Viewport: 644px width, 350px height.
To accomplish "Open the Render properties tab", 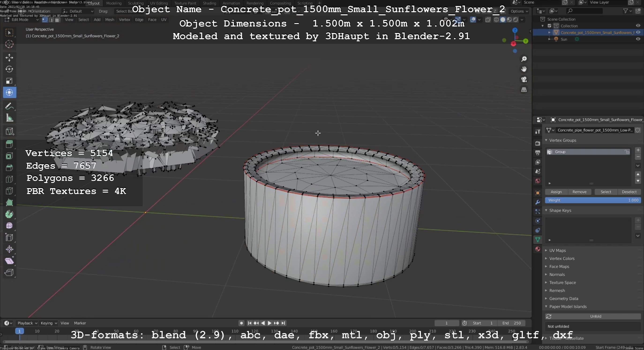I will point(538,143).
